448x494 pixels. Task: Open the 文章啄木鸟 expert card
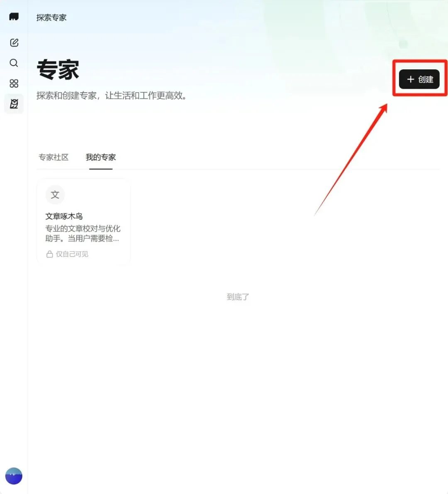pos(84,221)
